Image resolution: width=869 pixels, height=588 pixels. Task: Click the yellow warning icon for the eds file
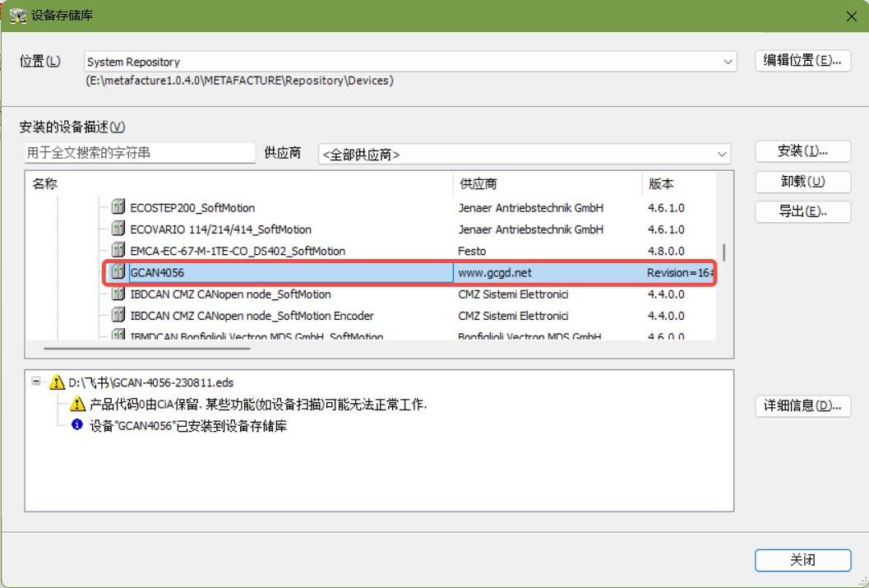click(x=57, y=382)
